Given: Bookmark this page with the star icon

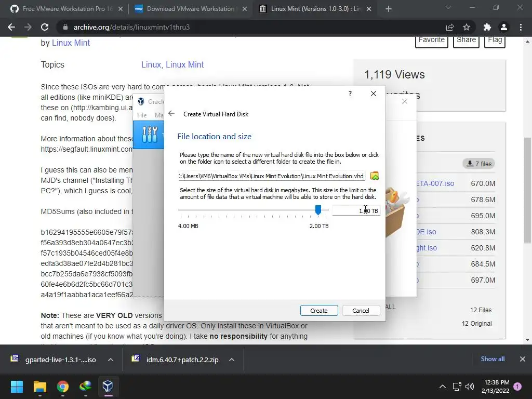Looking at the screenshot, I should [x=467, y=27].
